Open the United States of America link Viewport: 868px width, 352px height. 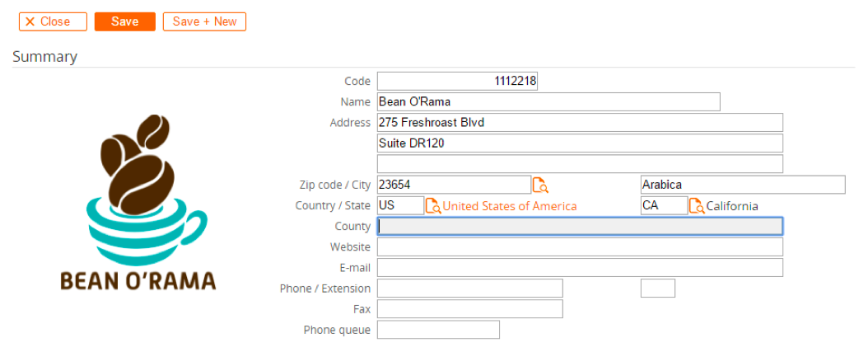pos(510,206)
